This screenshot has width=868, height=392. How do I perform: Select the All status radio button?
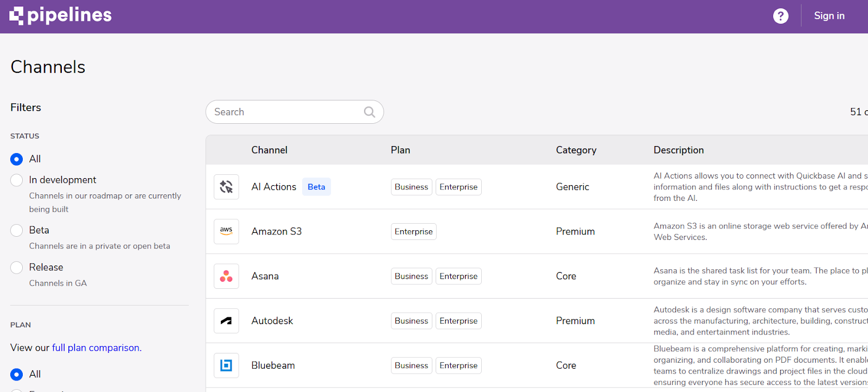click(x=17, y=159)
